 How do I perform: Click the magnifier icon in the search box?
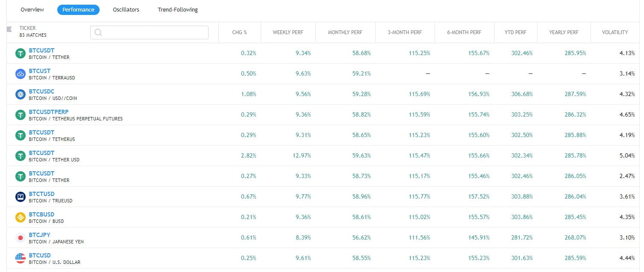pos(98,32)
